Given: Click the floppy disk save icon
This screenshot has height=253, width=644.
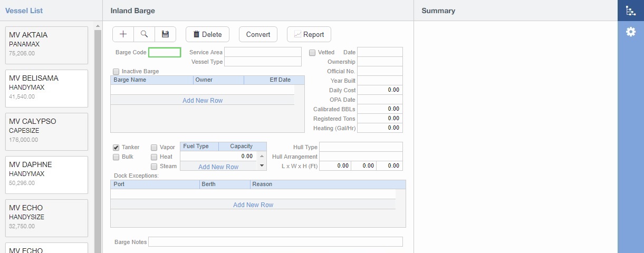Looking at the screenshot, I should [x=165, y=34].
